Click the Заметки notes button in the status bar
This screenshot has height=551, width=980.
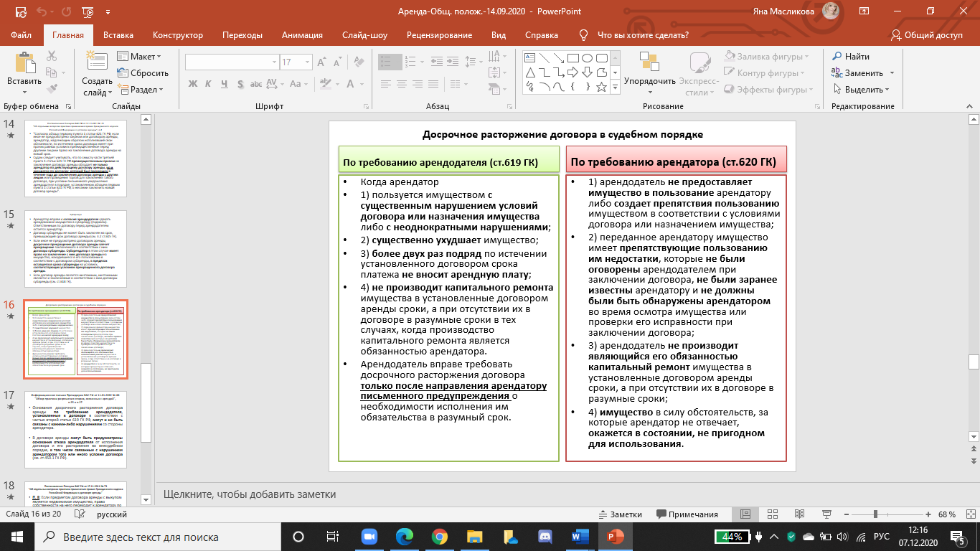pos(620,514)
